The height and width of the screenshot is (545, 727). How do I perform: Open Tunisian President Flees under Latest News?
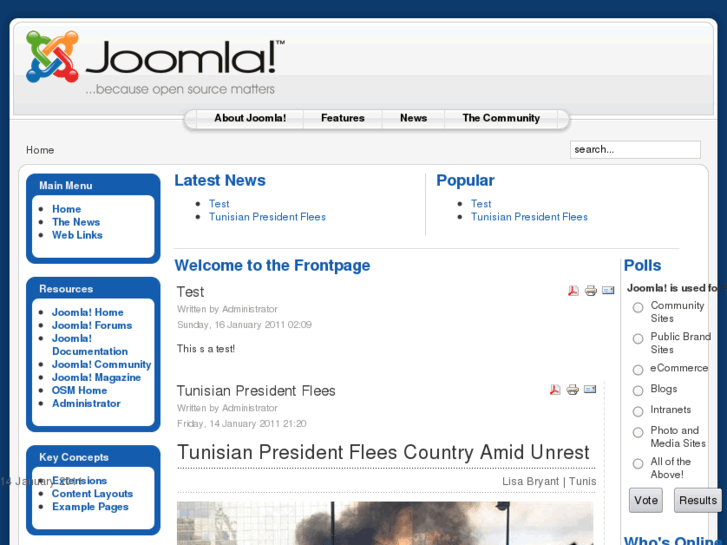pos(267,217)
